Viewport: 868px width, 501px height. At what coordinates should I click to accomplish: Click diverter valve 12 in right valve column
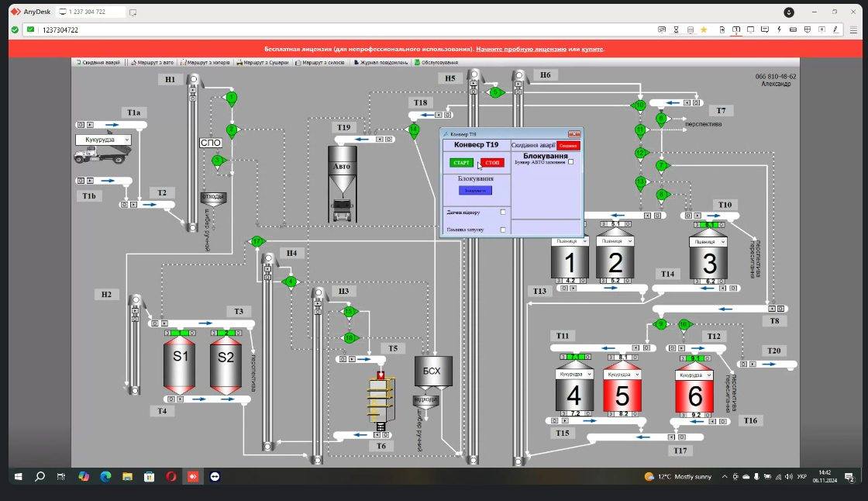pyautogui.click(x=640, y=153)
